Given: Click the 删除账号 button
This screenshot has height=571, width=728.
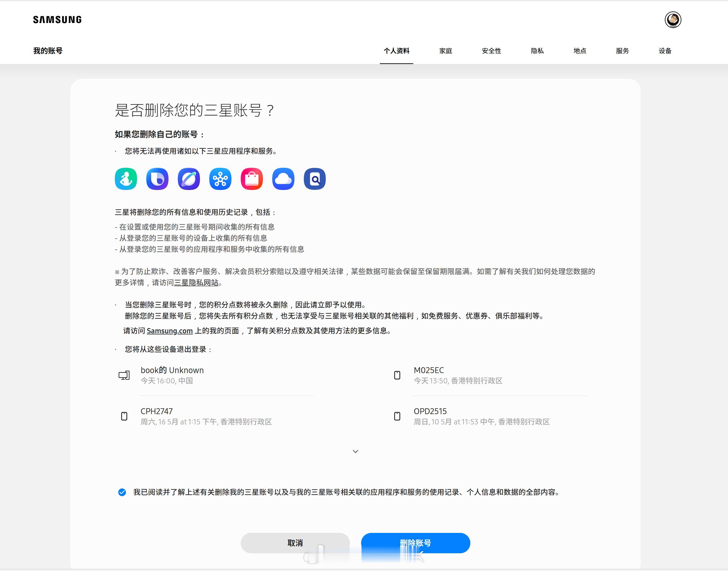Looking at the screenshot, I should (x=416, y=543).
